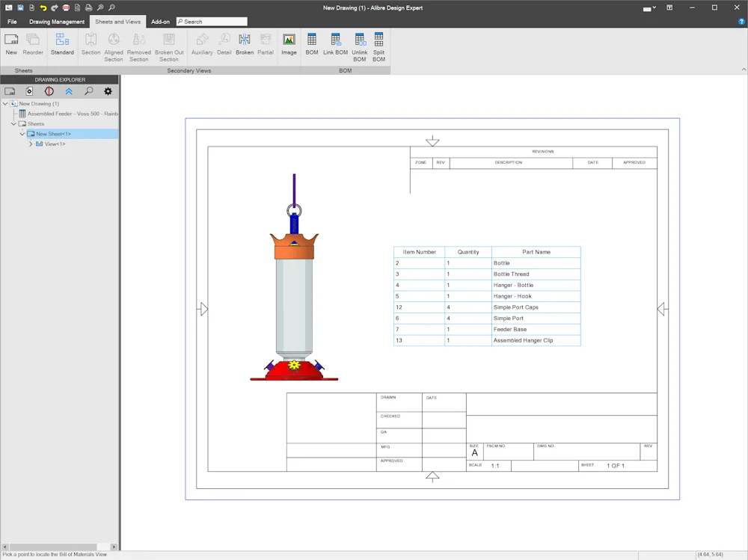Create a new sheet with the New button
This screenshot has height=560, width=748.
(11, 44)
